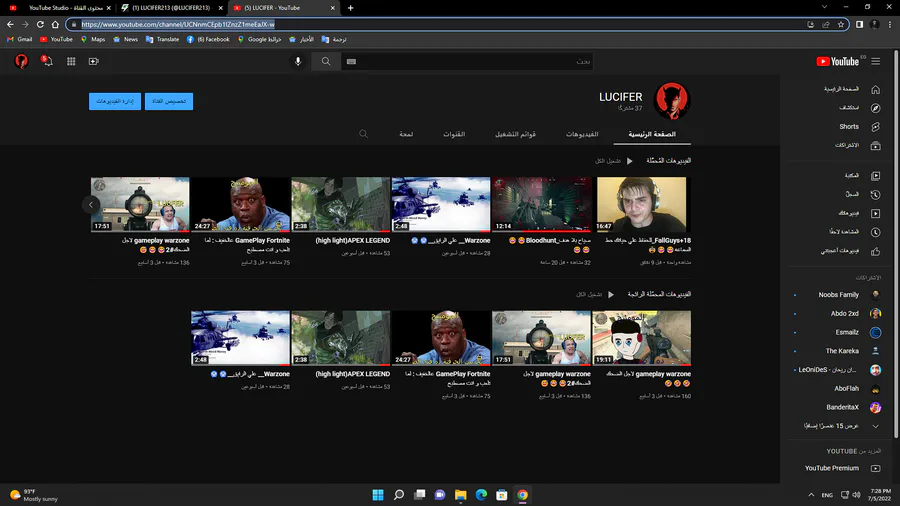The height and width of the screenshot is (506, 900).
Task: Open the on-screen keyboard icon in search
Action: pos(351,61)
